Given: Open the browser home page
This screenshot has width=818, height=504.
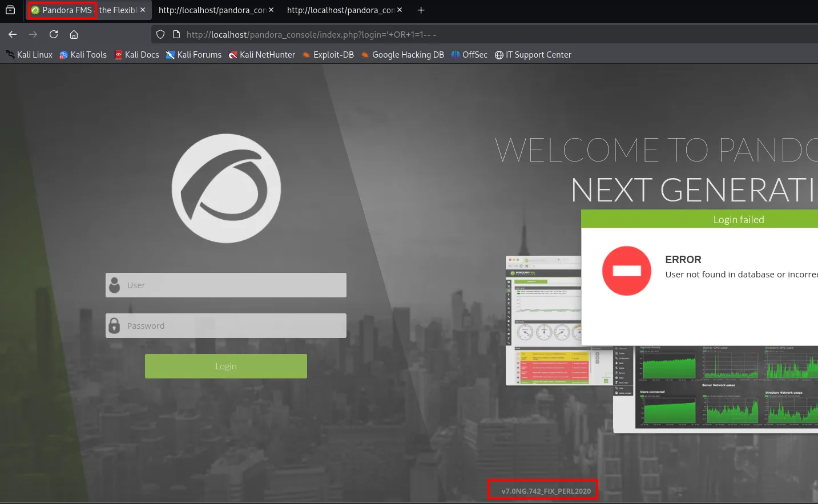Looking at the screenshot, I should pos(74,34).
